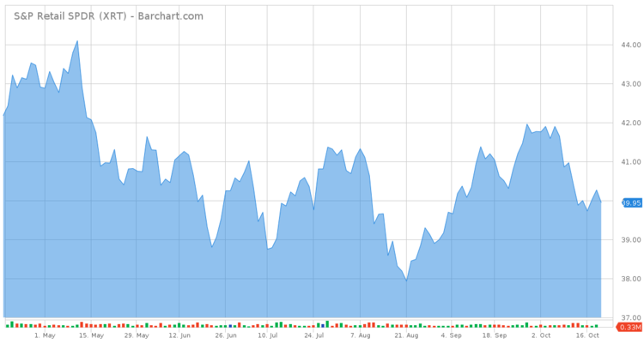Click the 29. May date label
Screen dimensions: 644x362
136,335
